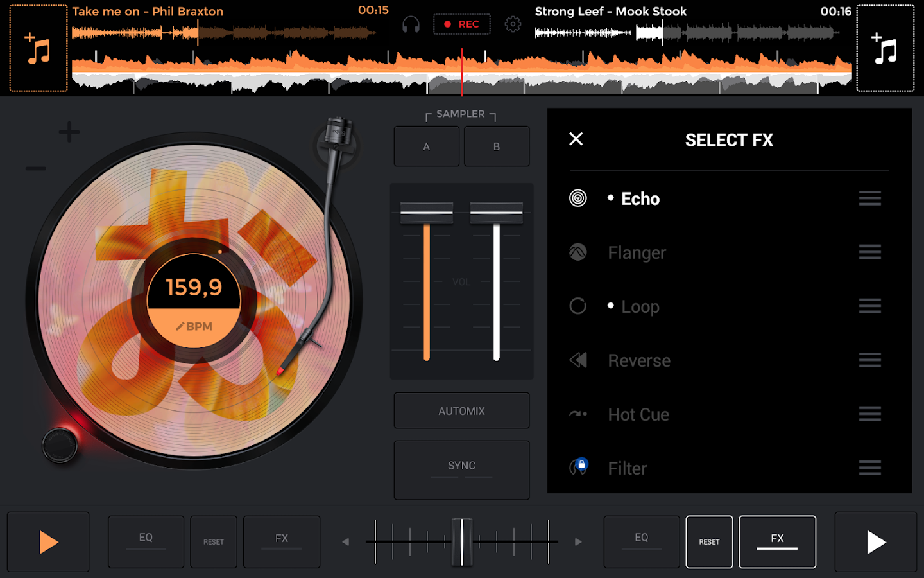Image resolution: width=924 pixels, height=578 pixels.
Task: Select the Echo effect icon
Action: pyautogui.click(x=578, y=198)
